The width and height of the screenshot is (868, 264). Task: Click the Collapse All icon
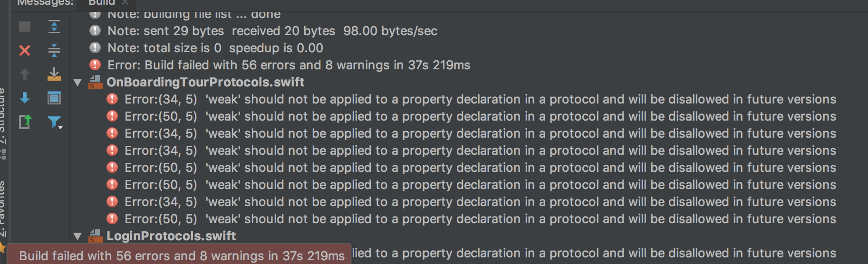(54, 50)
